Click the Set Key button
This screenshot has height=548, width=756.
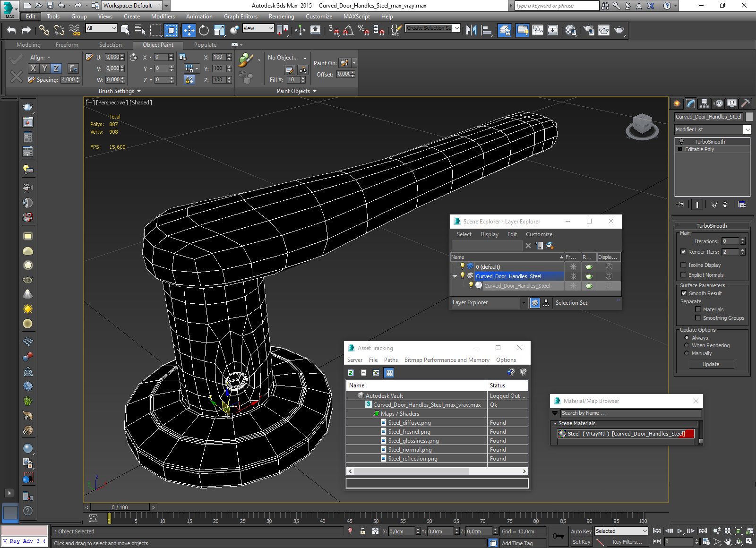tap(581, 542)
